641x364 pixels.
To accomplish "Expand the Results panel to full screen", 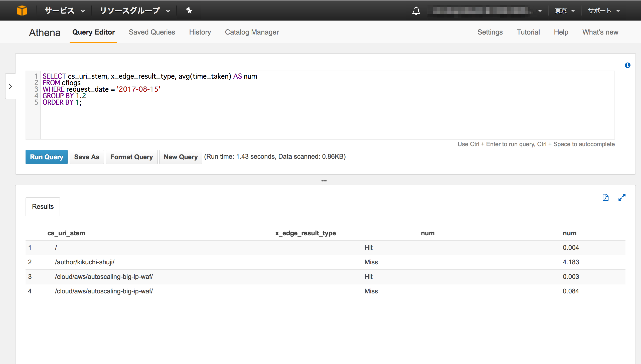I will point(622,198).
